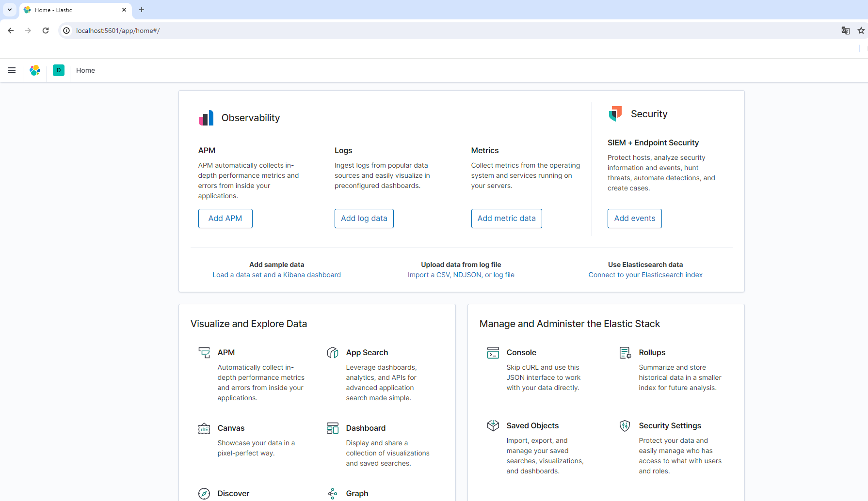Image resolution: width=868 pixels, height=501 pixels.
Task: Expand the browser tab search dropdown
Action: click(10, 10)
